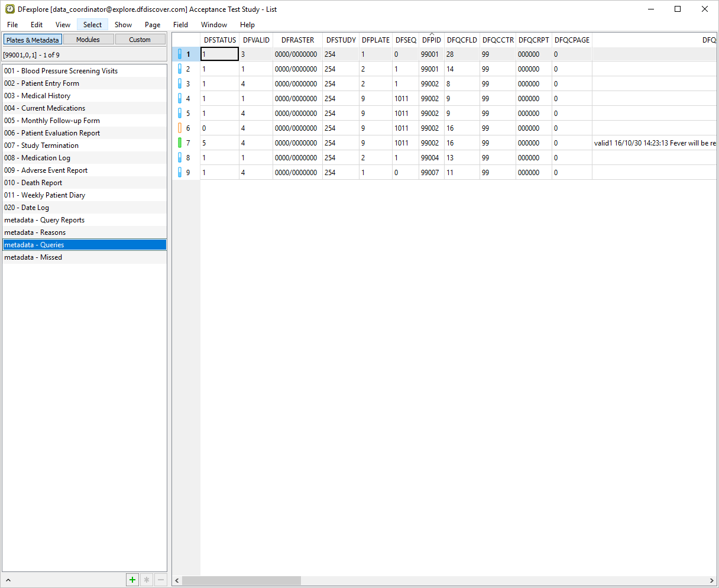Click the DFSTATUS column header
This screenshot has width=719, height=588.
[x=220, y=40]
